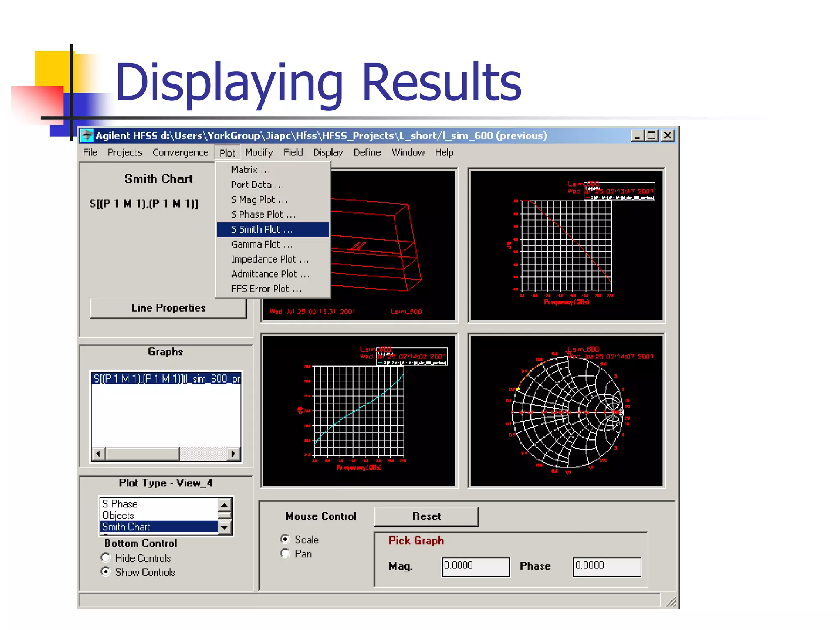
Task: Select the Scale mouse control option
Action: [285, 539]
